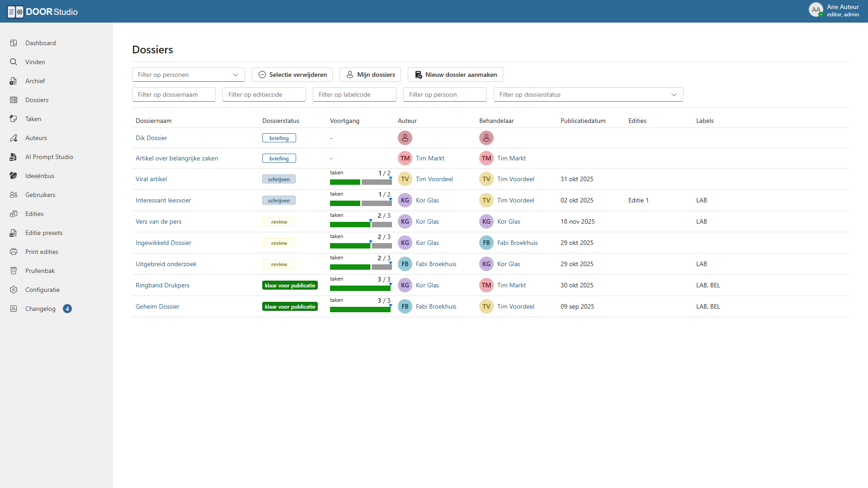
Task: Click the Archief icon in sidebar
Action: click(x=14, y=81)
